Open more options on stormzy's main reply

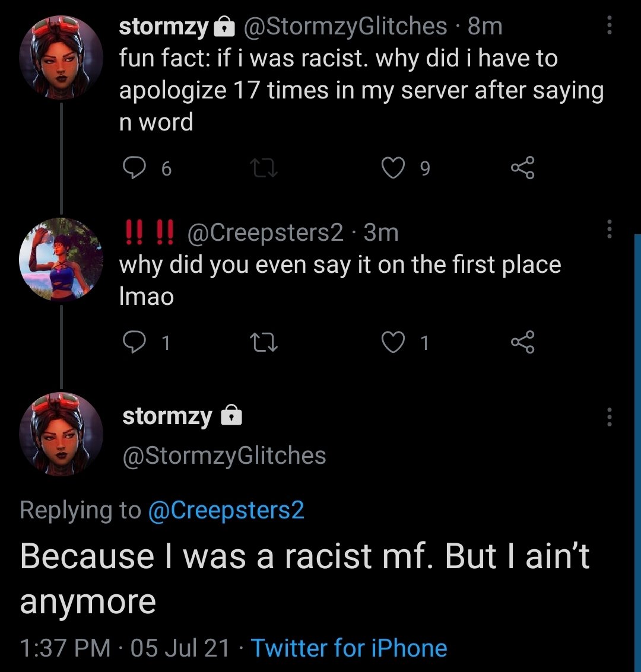coord(609,417)
